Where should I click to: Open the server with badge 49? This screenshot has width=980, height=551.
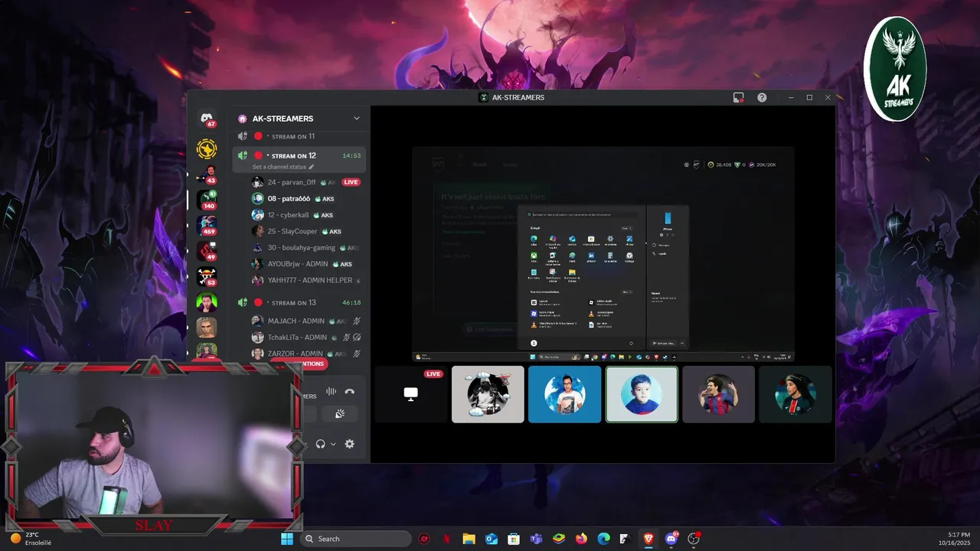click(x=206, y=251)
